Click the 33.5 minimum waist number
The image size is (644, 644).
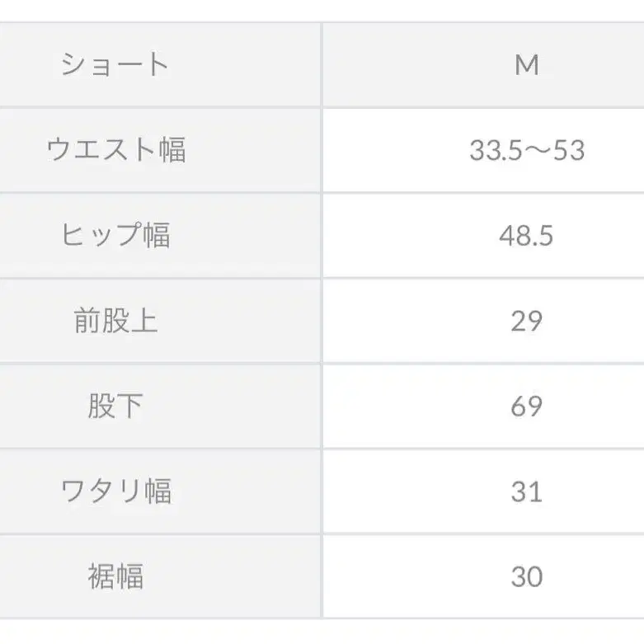[x=493, y=150]
